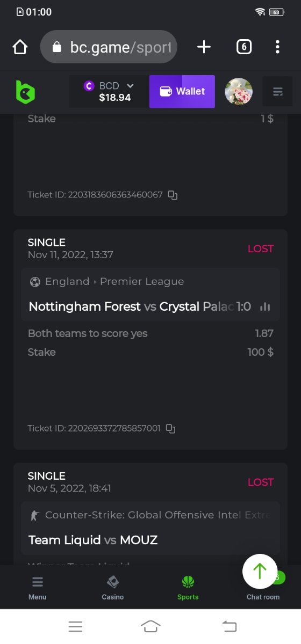Open the Wallet
301x644 pixels.
(x=182, y=91)
